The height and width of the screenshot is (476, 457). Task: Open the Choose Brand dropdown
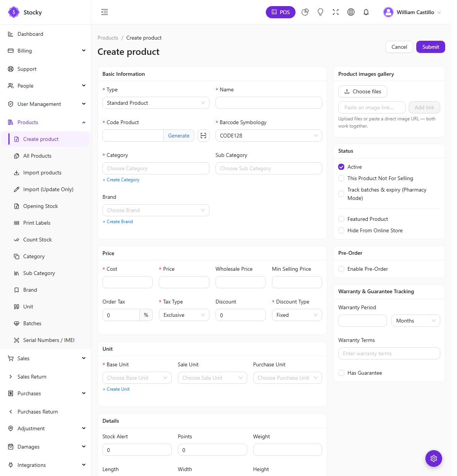[156, 210]
